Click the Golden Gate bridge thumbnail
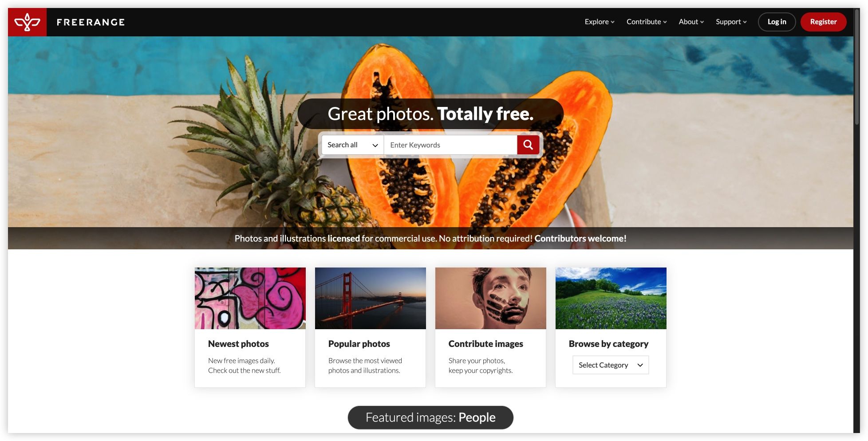Screen dimensions: 868x441 (x=371, y=298)
